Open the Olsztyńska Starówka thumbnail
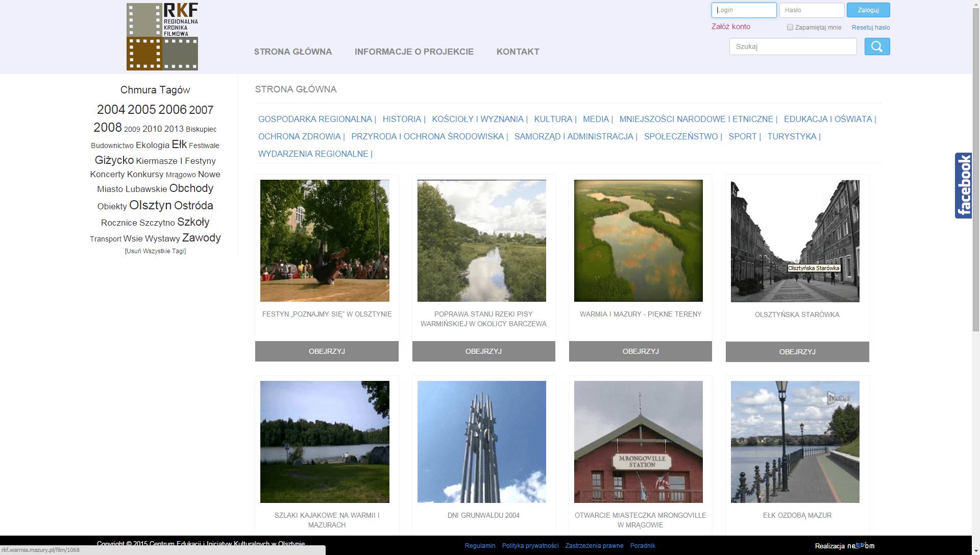The image size is (980, 555). [795, 240]
